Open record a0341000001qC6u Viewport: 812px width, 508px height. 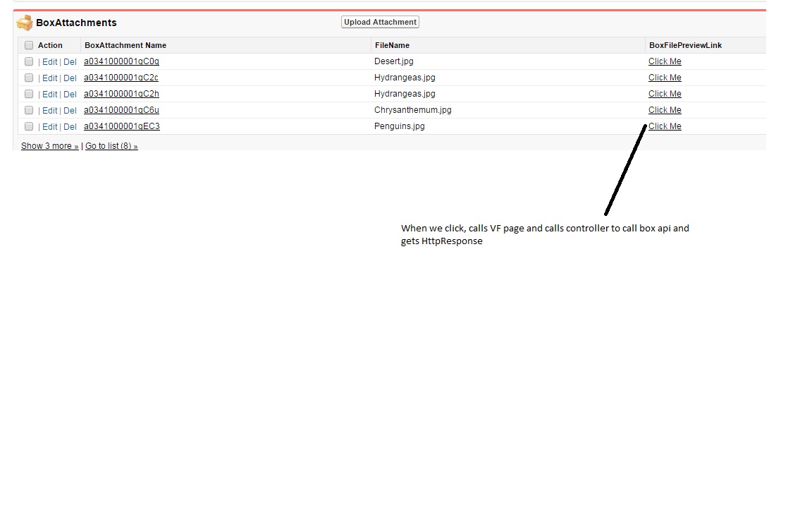coord(121,110)
